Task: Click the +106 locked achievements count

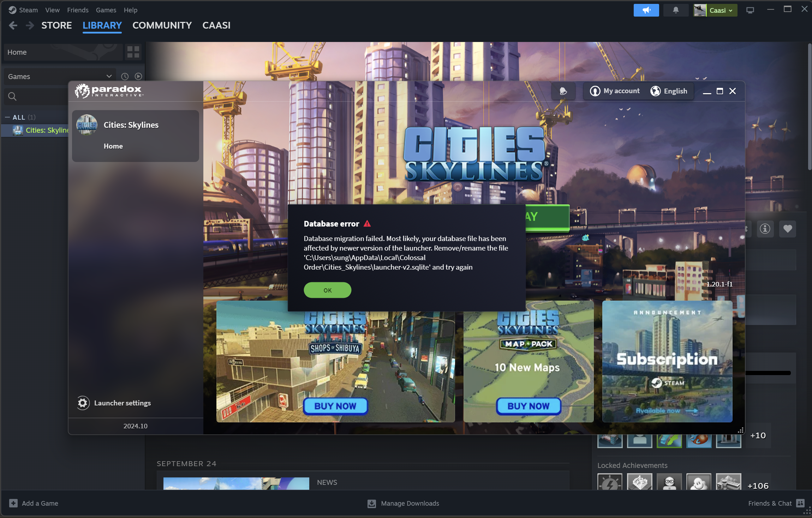Action: (758, 486)
